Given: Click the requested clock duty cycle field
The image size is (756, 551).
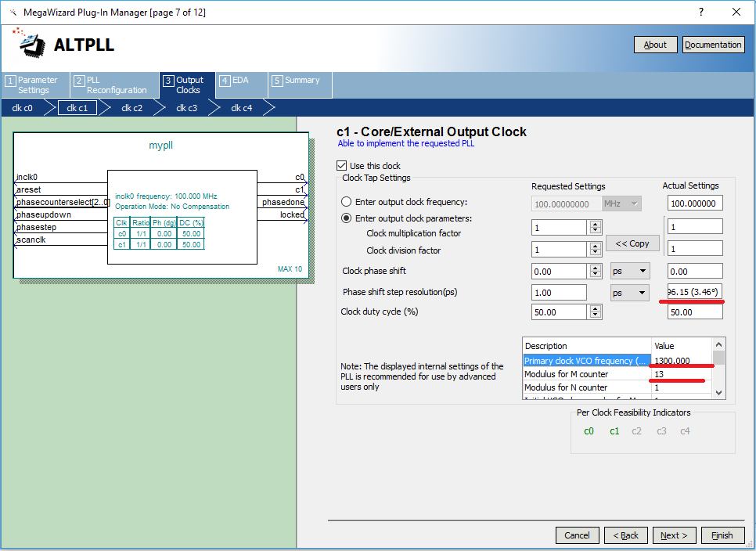Looking at the screenshot, I should [x=560, y=312].
